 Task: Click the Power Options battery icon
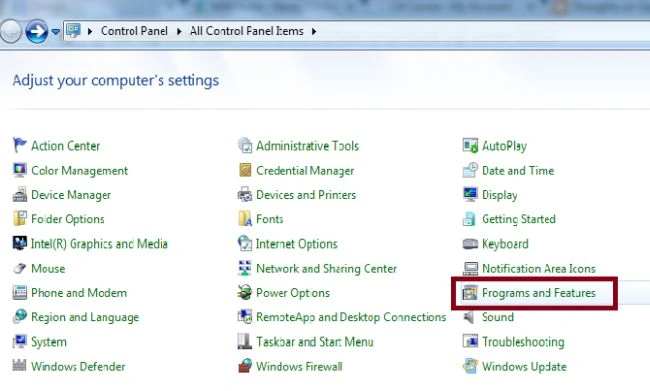coord(245,292)
